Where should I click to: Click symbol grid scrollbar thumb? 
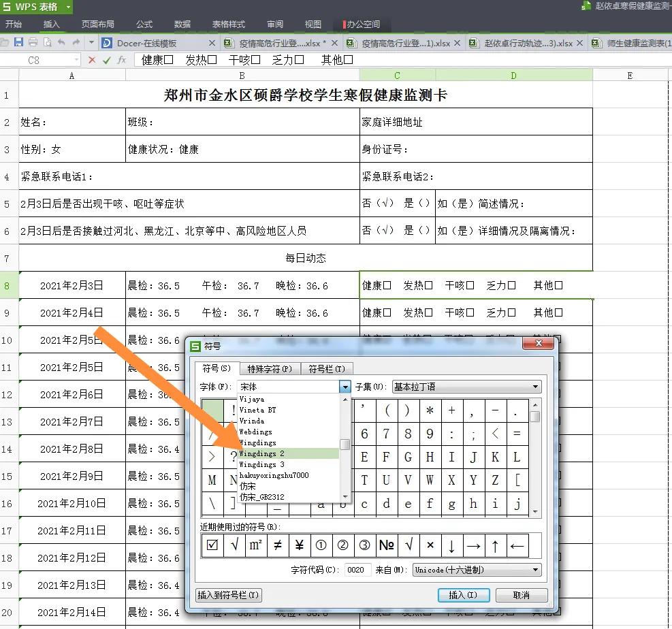(535, 417)
